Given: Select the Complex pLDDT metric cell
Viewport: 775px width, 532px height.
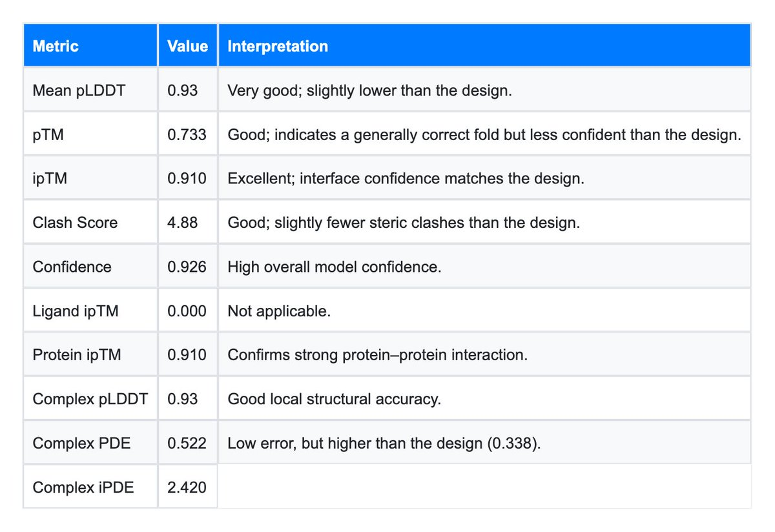Looking at the screenshot, I should point(90,399).
